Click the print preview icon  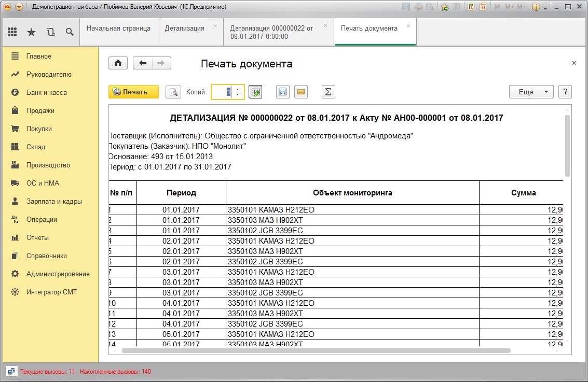173,92
